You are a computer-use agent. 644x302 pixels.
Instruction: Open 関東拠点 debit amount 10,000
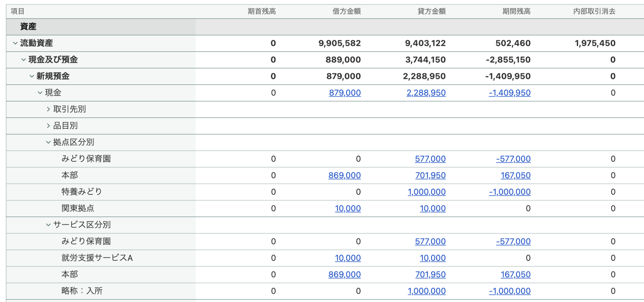[348, 208]
